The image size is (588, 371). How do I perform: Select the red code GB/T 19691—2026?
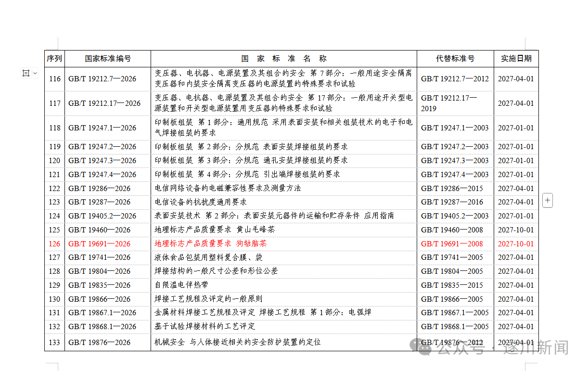tap(100, 244)
